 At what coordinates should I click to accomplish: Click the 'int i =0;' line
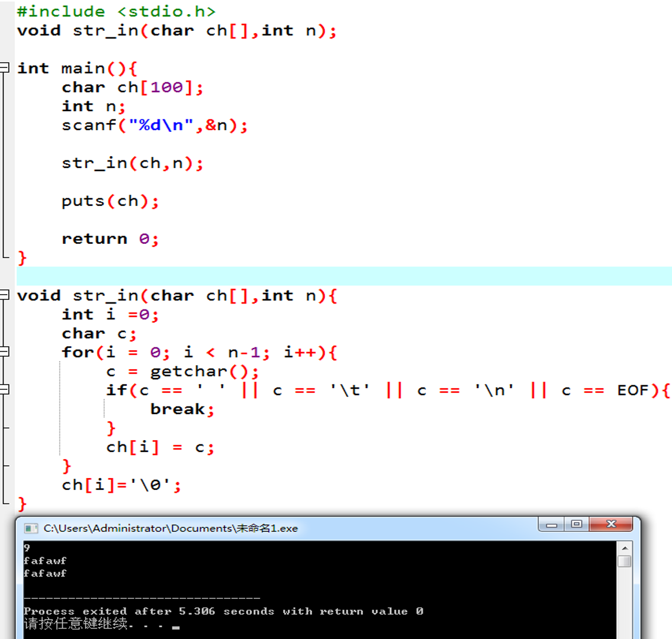(x=110, y=314)
